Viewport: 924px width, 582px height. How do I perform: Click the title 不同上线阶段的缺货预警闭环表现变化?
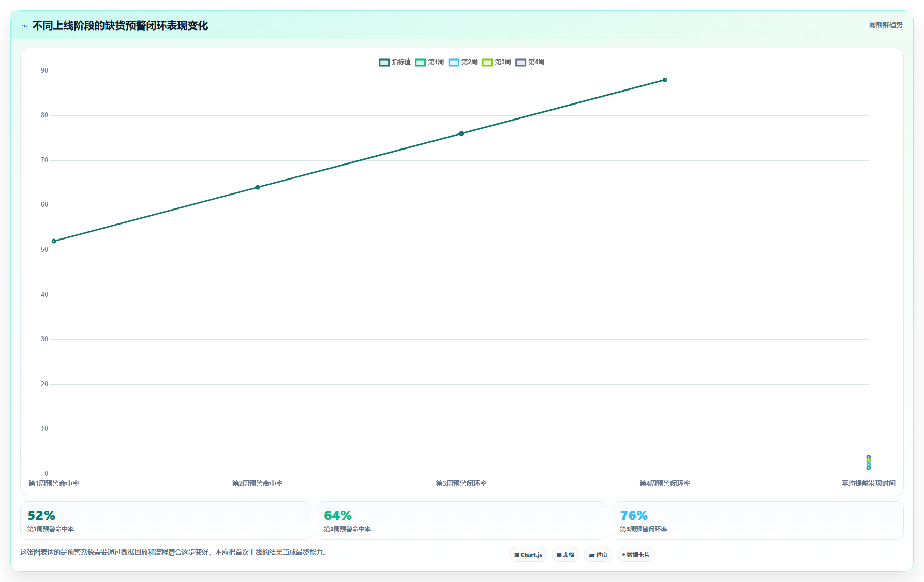[x=120, y=25]
